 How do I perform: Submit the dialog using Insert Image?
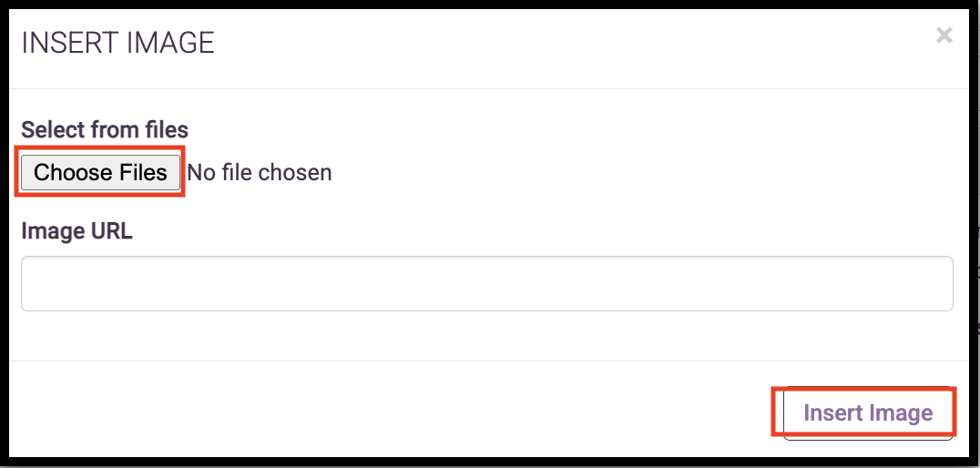pyautogui.click(x=867, y=413)
